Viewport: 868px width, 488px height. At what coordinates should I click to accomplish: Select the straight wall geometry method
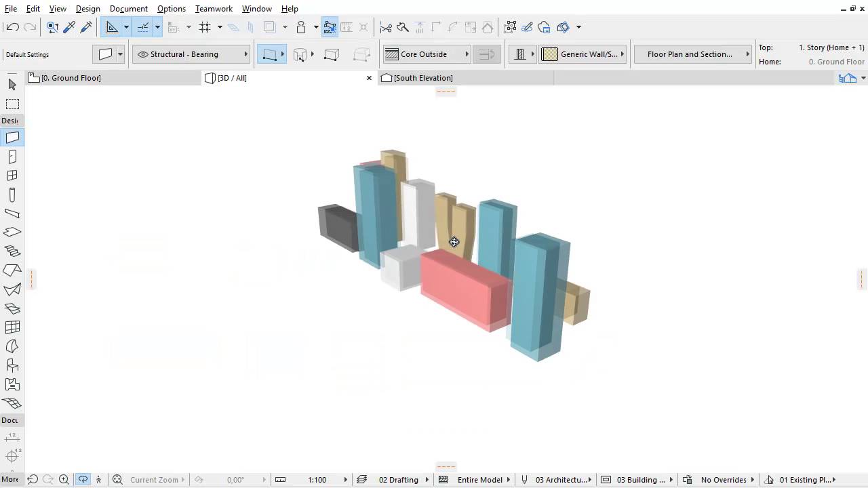(269, 54)
